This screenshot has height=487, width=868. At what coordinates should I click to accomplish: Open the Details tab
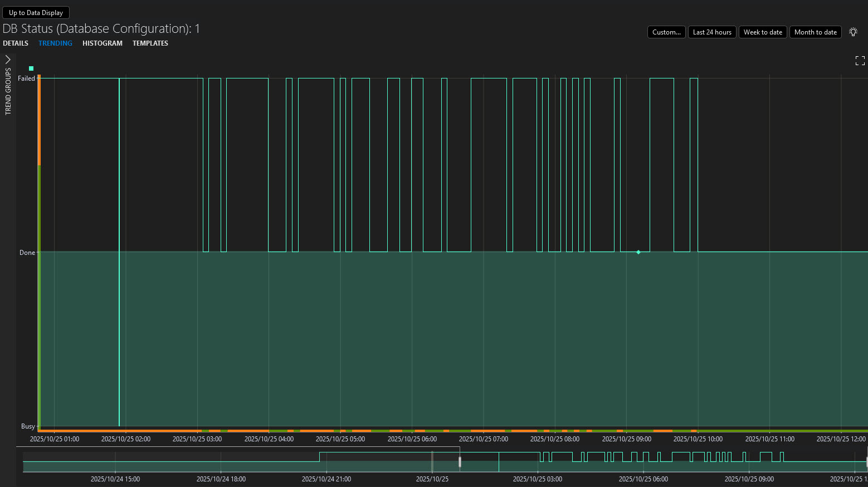(16, 43)
